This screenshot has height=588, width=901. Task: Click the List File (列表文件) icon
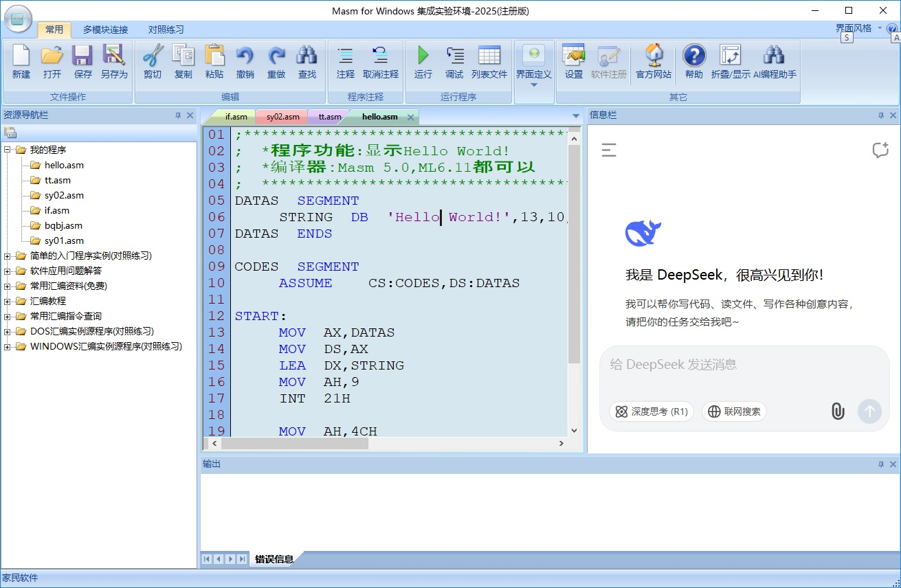(489, 56)
